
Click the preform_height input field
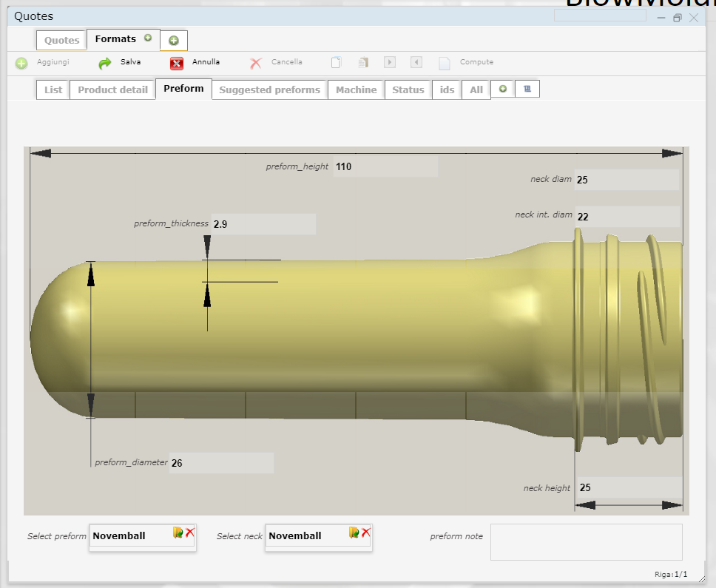pos(385,166)
